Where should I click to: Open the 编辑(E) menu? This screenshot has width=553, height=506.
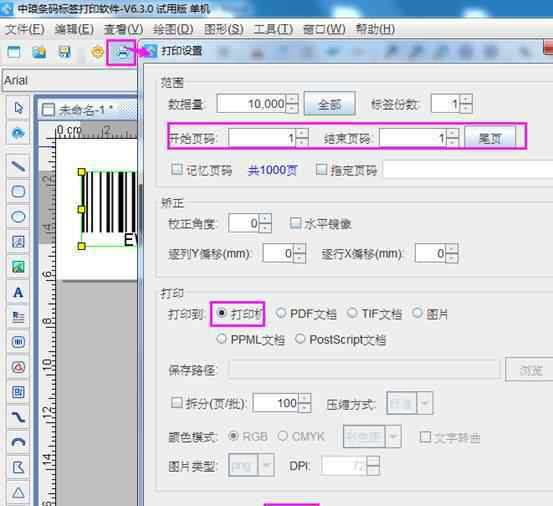coord(74,30)
